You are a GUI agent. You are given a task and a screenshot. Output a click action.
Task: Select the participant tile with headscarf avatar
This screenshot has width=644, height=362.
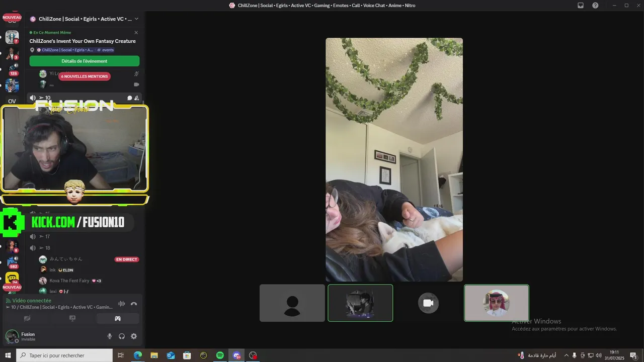497,303
